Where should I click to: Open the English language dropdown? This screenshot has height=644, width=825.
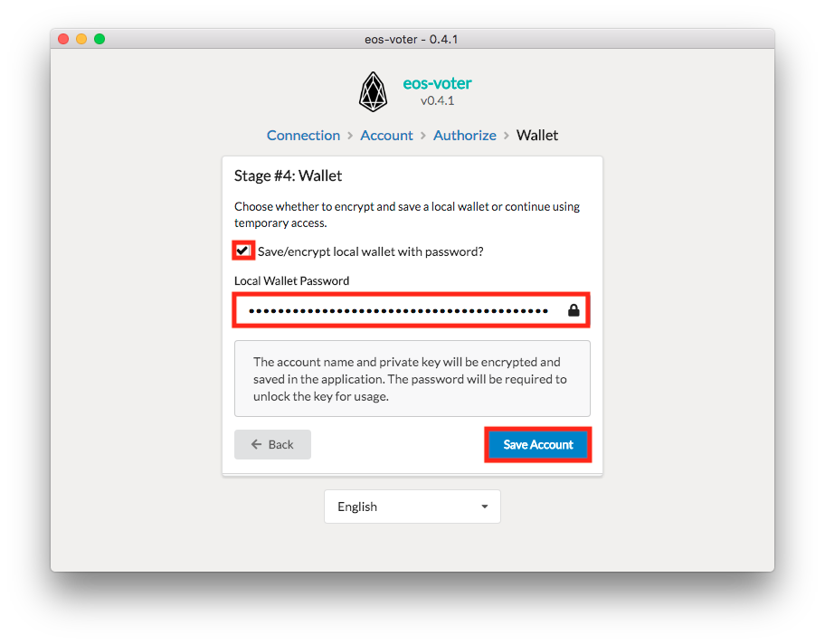click(412, 507)
